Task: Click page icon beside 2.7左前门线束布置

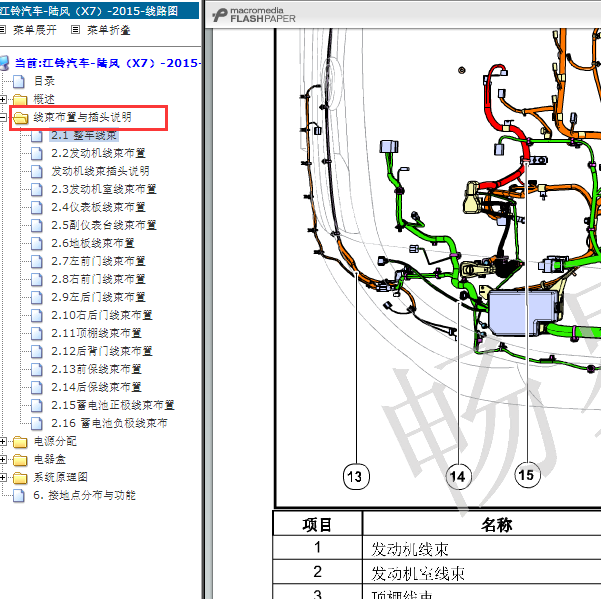Action: point(37,261)
